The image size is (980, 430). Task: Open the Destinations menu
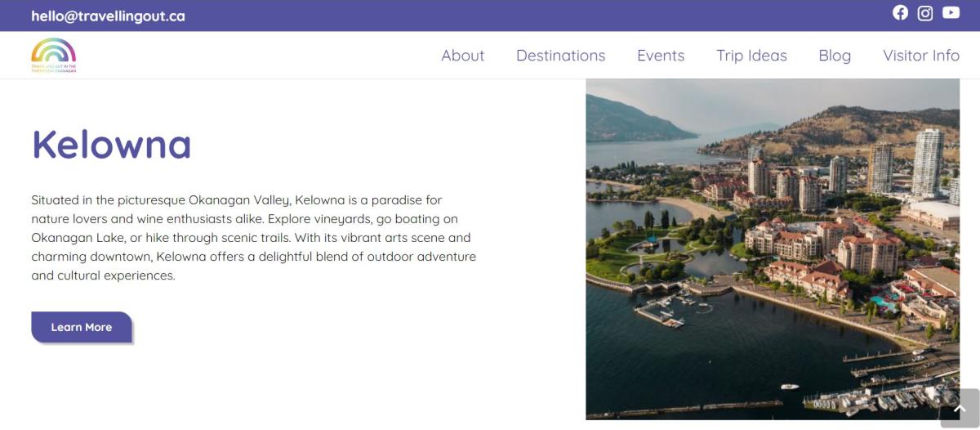tap(560, 56)
